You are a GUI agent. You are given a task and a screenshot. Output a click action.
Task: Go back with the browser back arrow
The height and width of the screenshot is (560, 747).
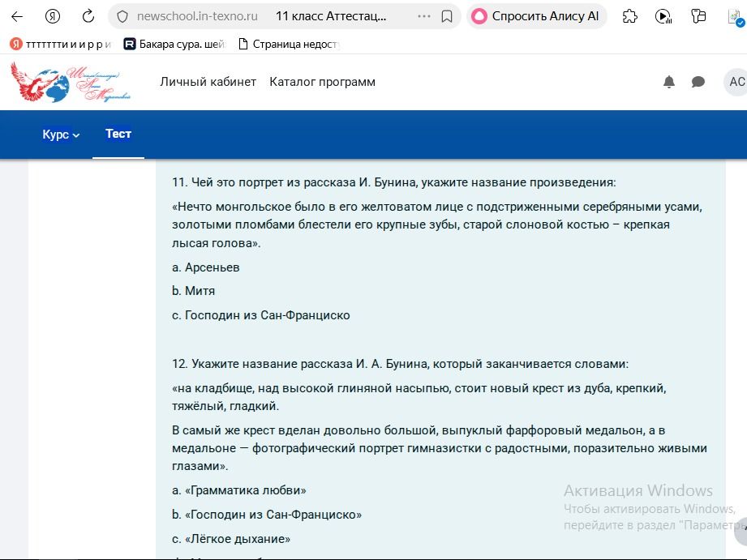point(17,17)
